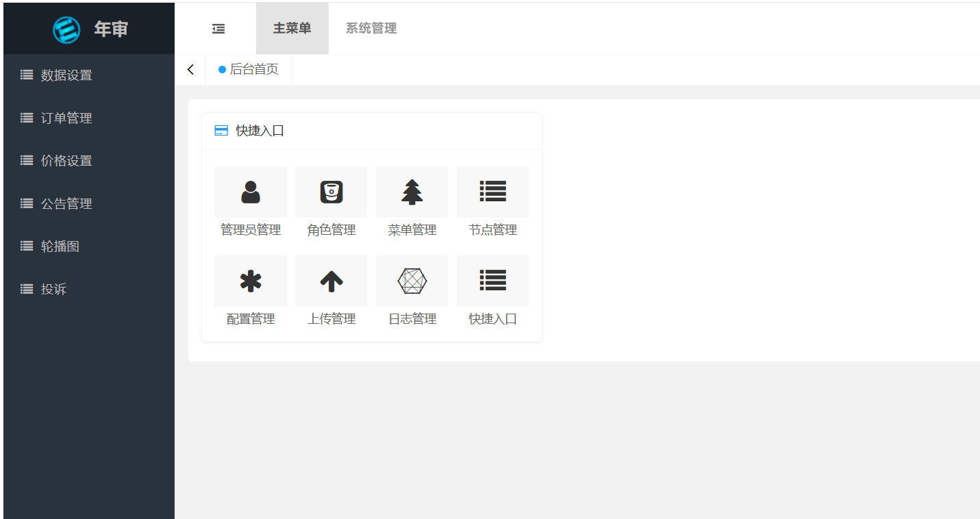The height and width of the screenshot is (519, 980).
Task: Open 公告管理 from the sidebar
Action: click(x=66, y=204)
